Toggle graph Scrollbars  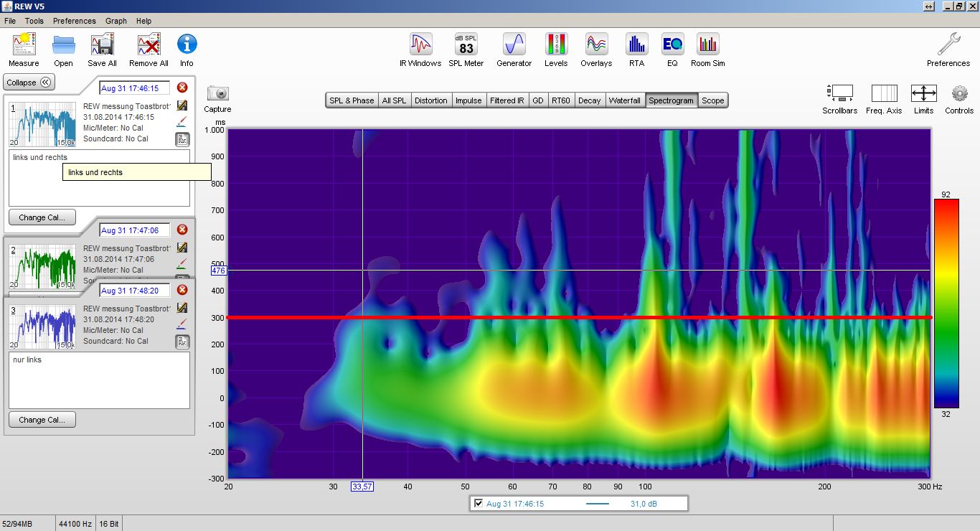click(x=839, y=99)
